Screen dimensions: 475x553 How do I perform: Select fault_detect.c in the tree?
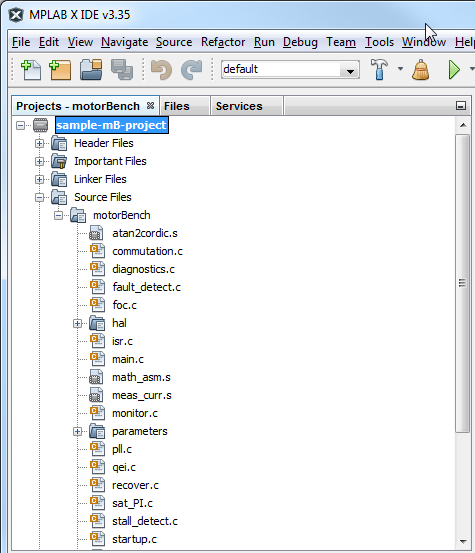[146, 287]
